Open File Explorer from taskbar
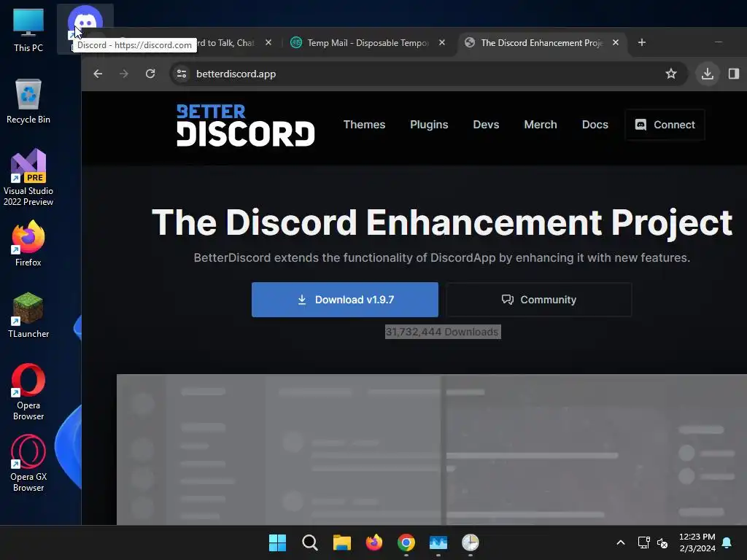The image size is (747, 560). [x=341, y=542]
